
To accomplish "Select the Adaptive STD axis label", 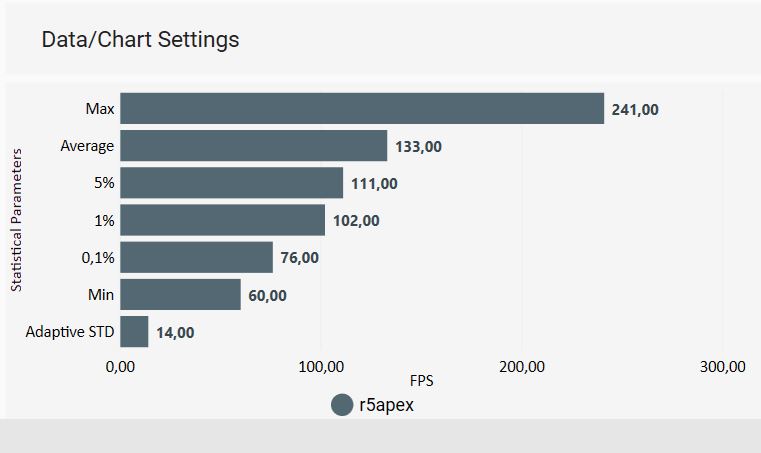I will (x=70, y=332).
